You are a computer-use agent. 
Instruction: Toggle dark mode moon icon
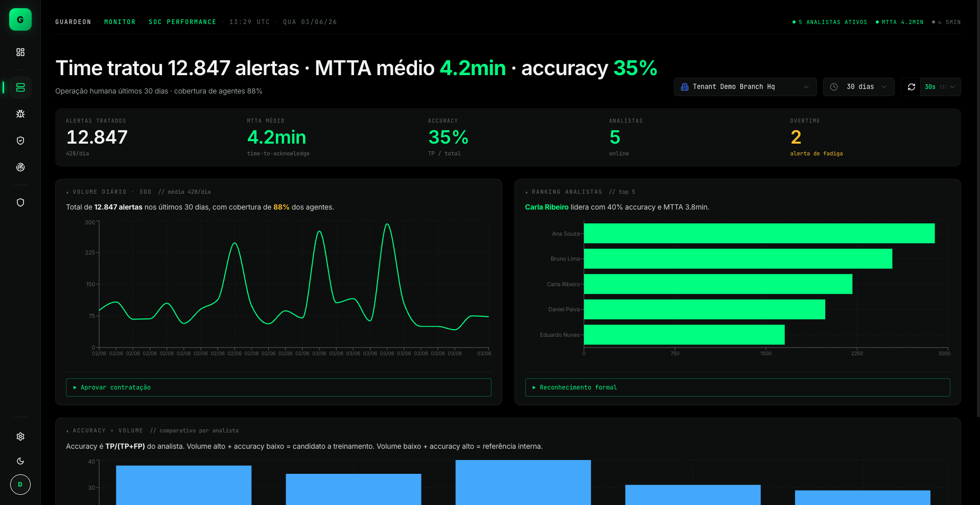tap(20, 461)
